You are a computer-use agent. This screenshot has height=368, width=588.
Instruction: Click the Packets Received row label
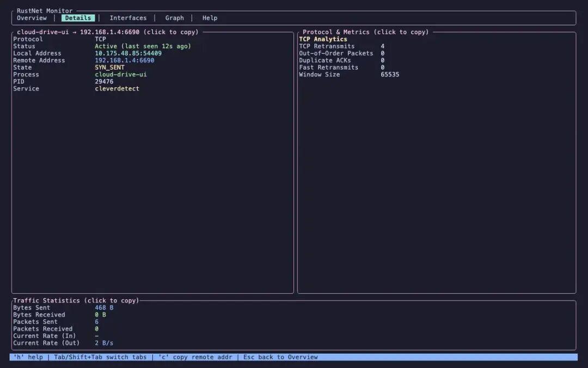(43, 329)
